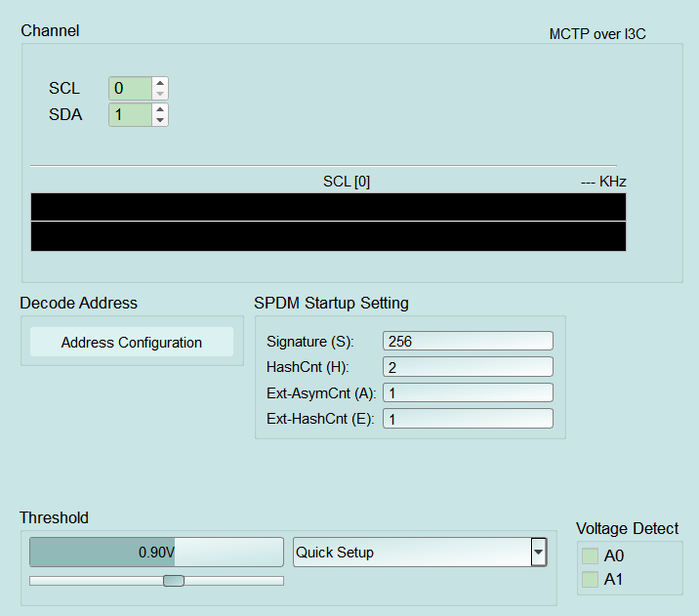Toggle the A0 voltage detect checkbox
The image size is (699, 616).
(590, 555)
